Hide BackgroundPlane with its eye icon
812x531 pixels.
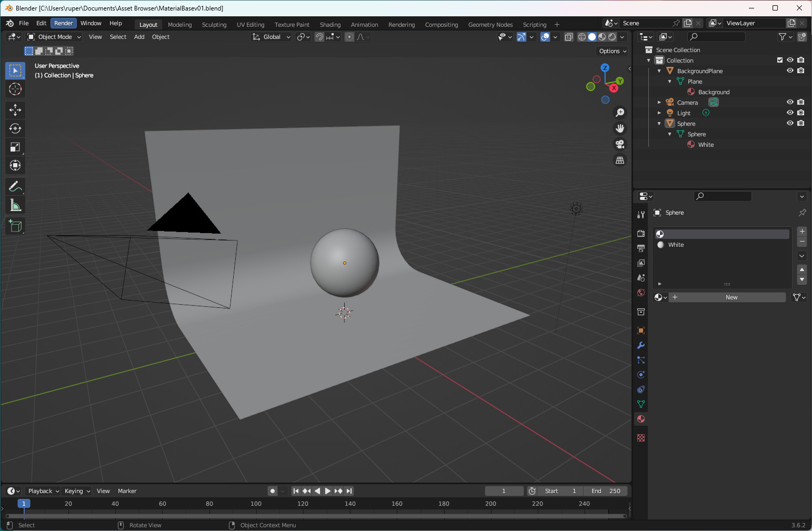[x=790, y=71]
